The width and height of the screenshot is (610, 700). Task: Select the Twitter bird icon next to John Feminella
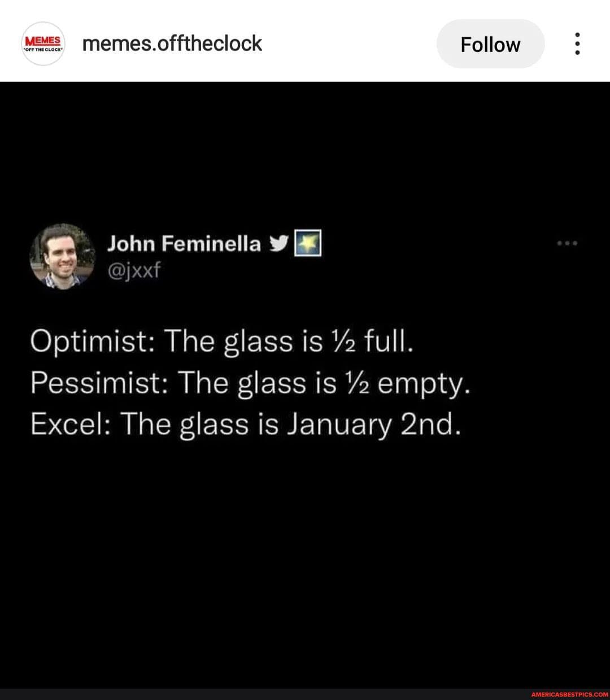[x=278, y=242]
